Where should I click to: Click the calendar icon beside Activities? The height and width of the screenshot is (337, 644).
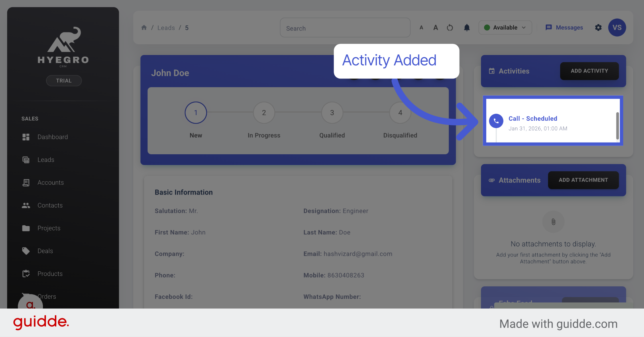[x=492, y=71]
